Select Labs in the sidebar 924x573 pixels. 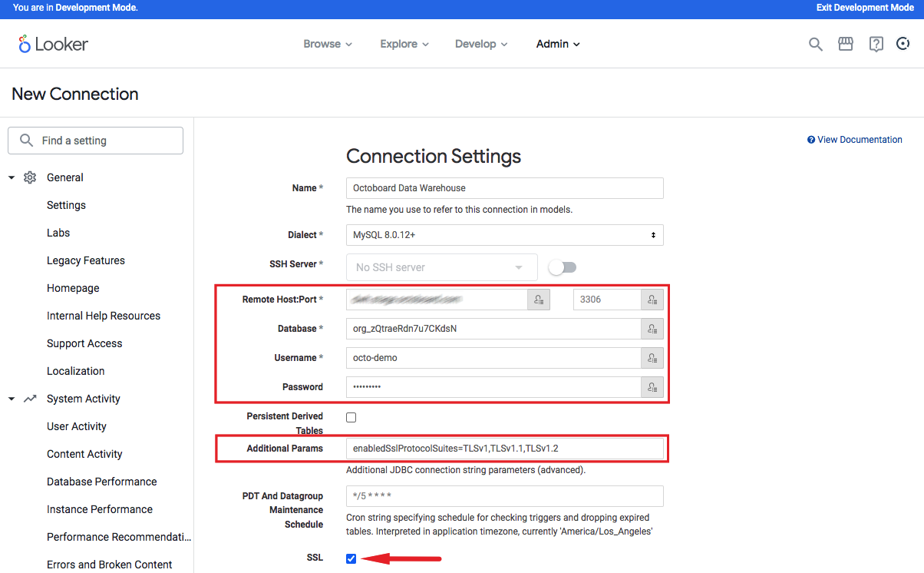(58, 233)
